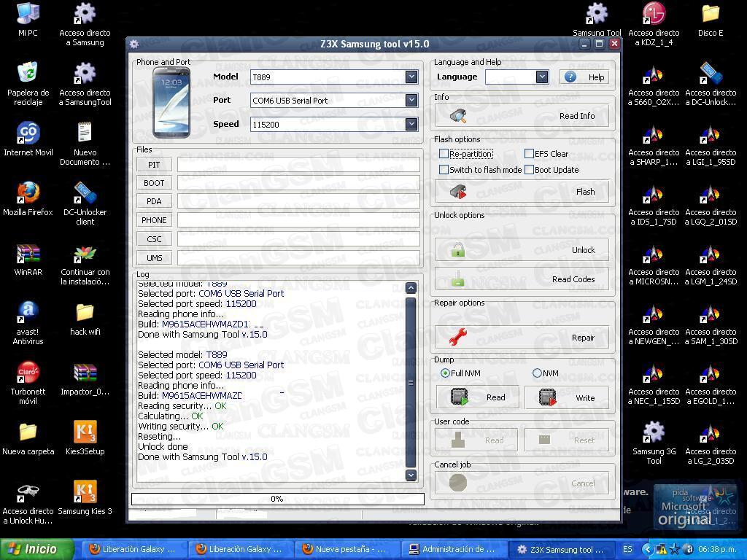747x560 pixels.
Task: Select Acceso directo a SamsungTool icon
Action: (x=85, y=84)
